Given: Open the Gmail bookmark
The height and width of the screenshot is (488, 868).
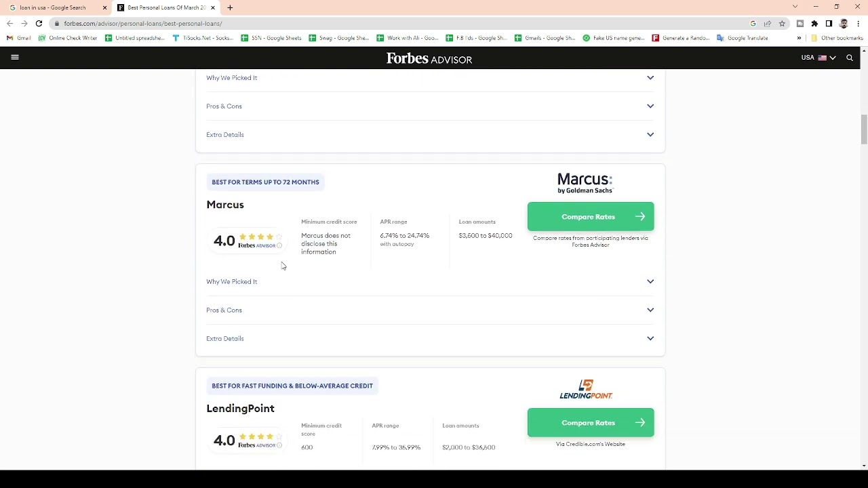Looking at the screenshot, I should coord(19,38).
